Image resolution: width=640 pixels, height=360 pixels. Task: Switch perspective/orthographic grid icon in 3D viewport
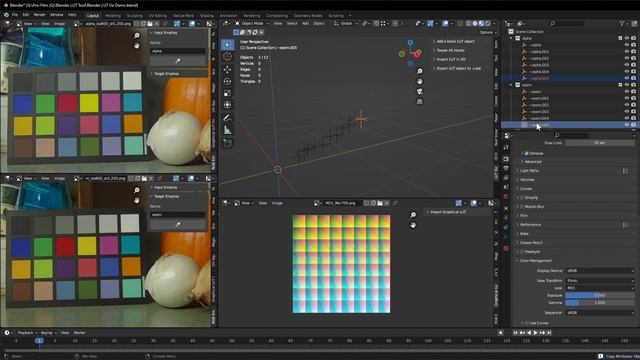420,101
